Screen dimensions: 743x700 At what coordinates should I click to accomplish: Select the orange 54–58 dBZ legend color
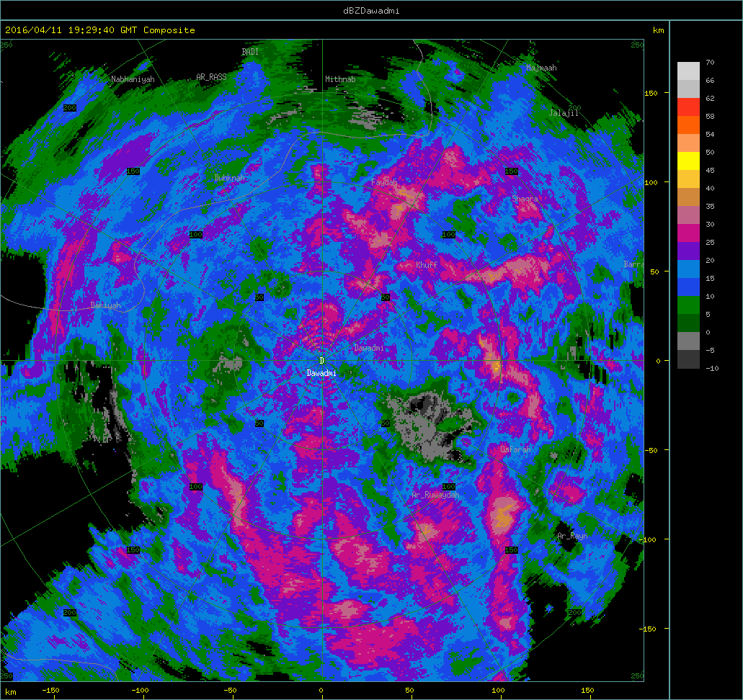[x=688, y=125]
